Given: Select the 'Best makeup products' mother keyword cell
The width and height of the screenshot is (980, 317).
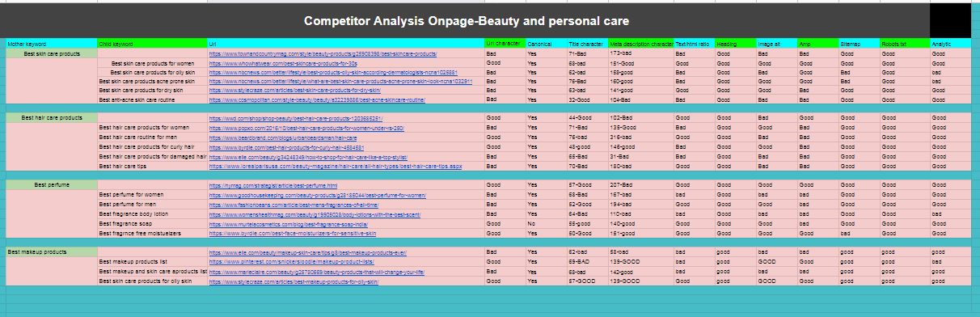Looking at the screenshot, I should tap(51, 252).
